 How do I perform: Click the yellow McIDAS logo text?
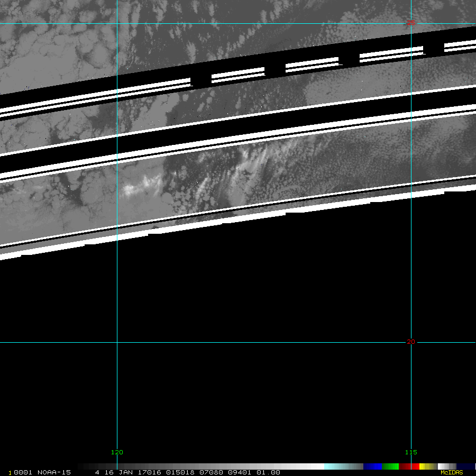pos(452,472)
